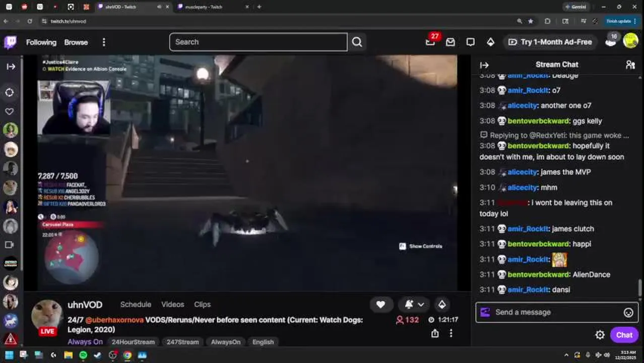The height and width of the screenshot is (363, 644).
Task: Open the uhnVOD channel name
Action: point(85,305)
